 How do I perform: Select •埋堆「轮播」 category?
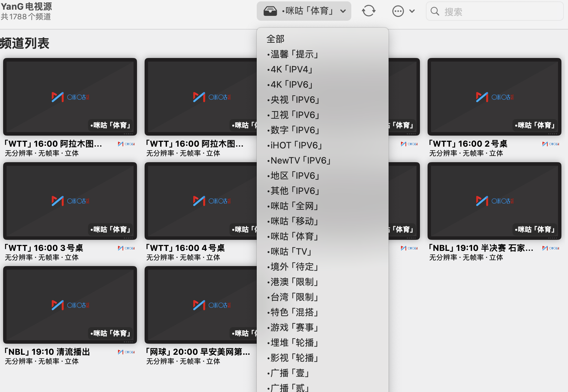323,343
